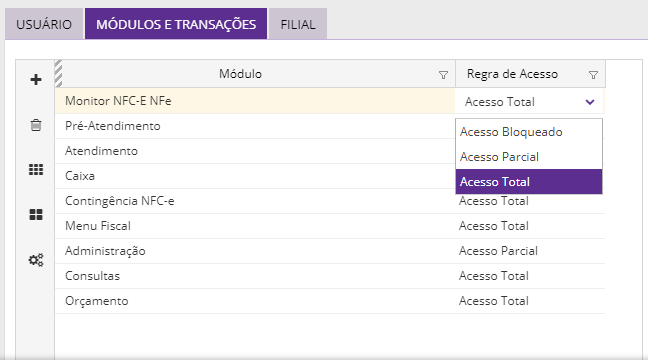Collapse the Acesso Total dropdown chevron
This screenshot has width=648, height=360.
[590, 102]
